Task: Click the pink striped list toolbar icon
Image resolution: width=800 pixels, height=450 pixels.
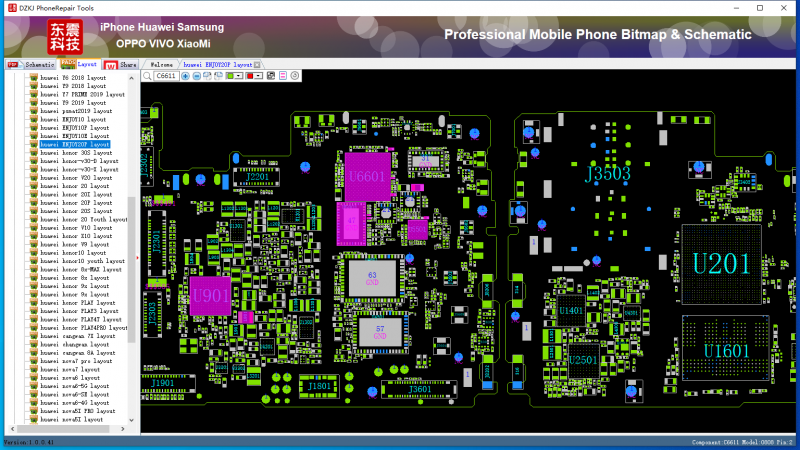Action: [x=283, y=76]
